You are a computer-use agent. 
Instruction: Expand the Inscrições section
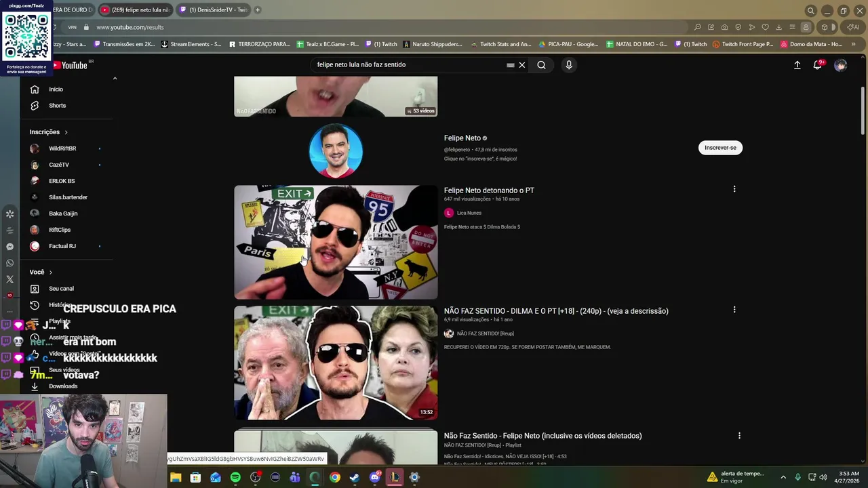[x=49, y=132]
